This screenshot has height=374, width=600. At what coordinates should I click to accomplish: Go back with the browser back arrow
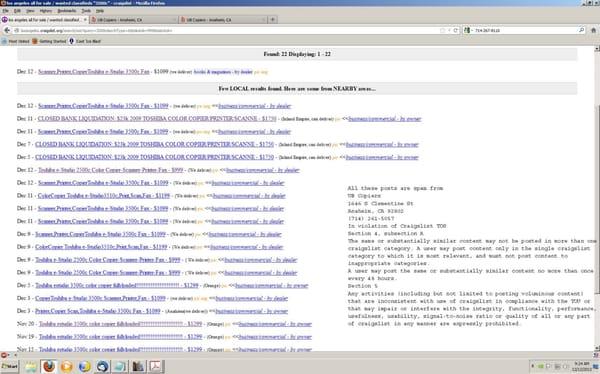(7, 30)
